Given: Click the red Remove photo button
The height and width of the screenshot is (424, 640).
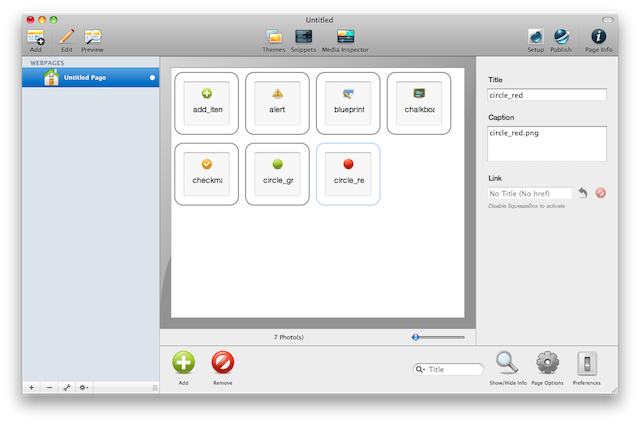Looking at the screenshot, I should (223, 362).
